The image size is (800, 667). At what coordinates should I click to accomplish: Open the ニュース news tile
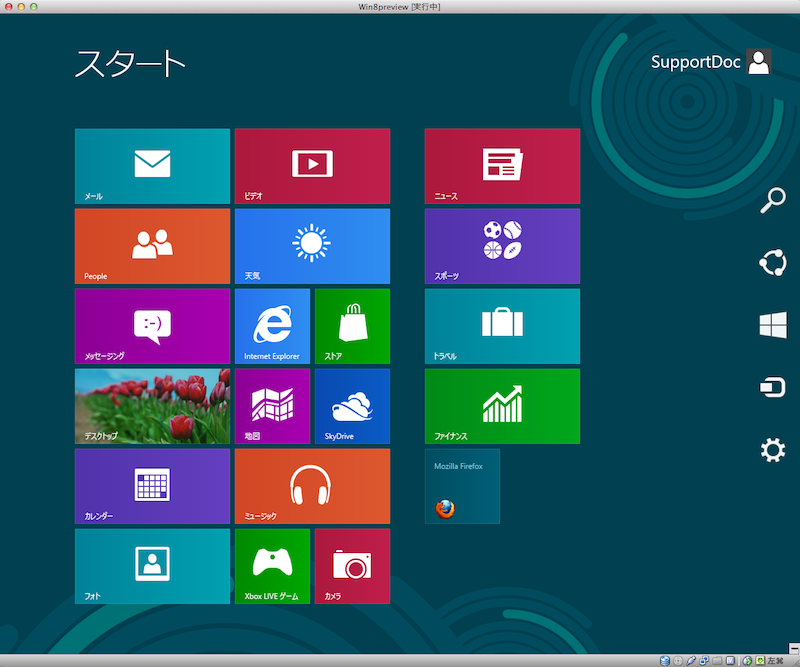point(502,166)
